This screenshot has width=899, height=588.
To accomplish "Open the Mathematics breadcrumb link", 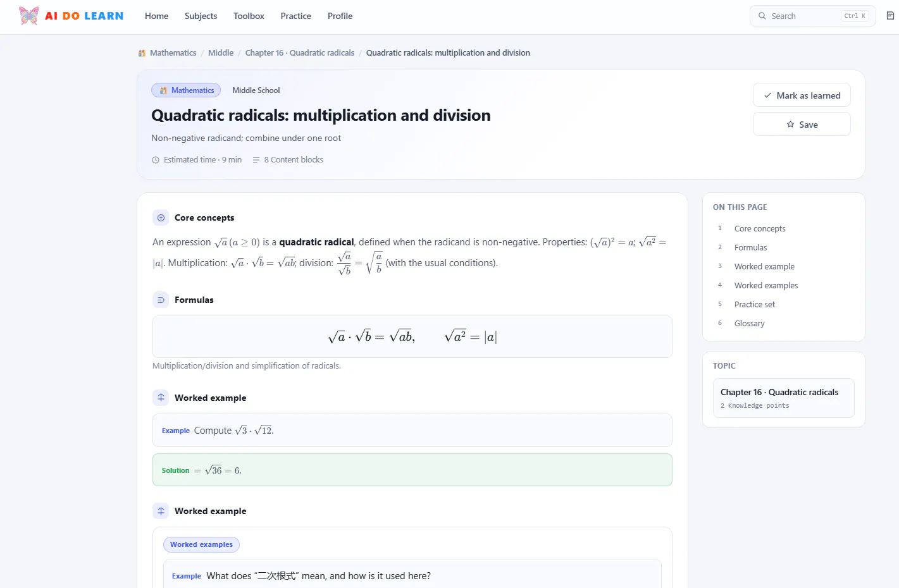I will click(x=173, y=53).
